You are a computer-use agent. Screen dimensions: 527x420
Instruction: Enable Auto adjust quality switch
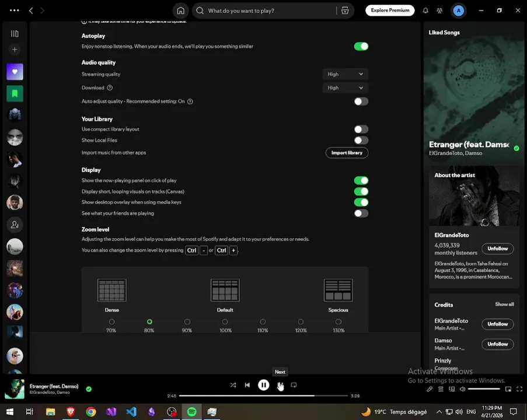pos(361,101)
